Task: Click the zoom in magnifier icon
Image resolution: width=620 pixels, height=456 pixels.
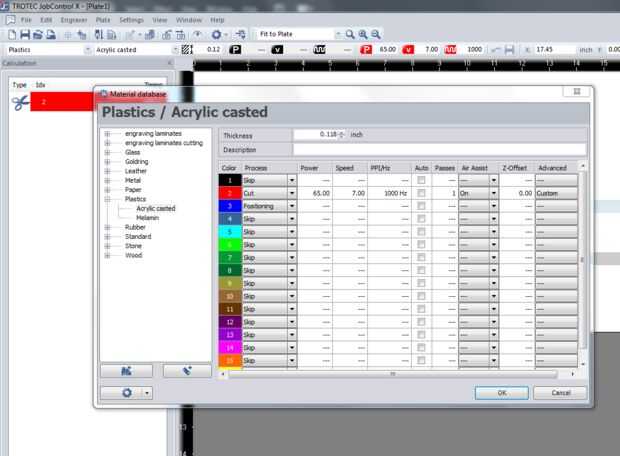Action: [363, 35]
